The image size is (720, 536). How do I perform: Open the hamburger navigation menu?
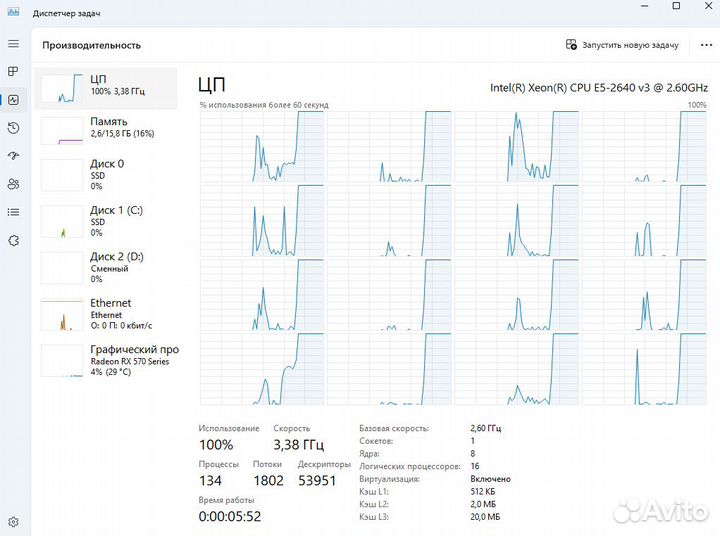click(x=13, y=44)
